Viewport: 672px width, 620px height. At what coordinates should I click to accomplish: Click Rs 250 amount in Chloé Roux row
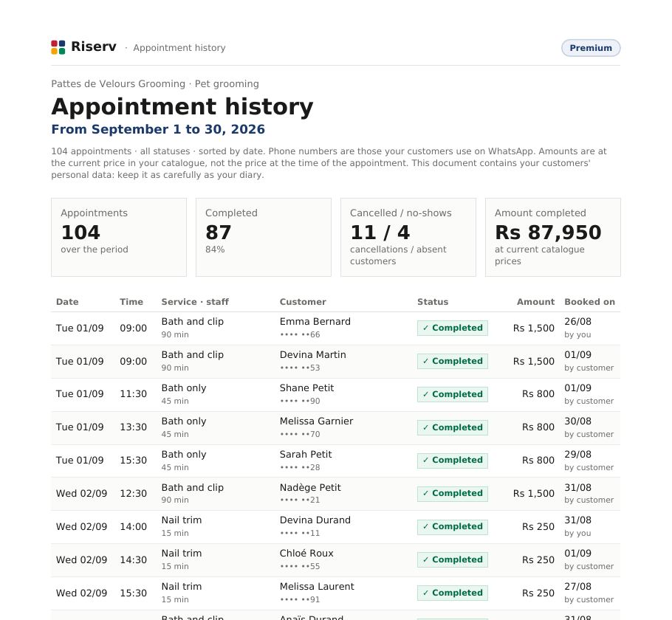538,560
